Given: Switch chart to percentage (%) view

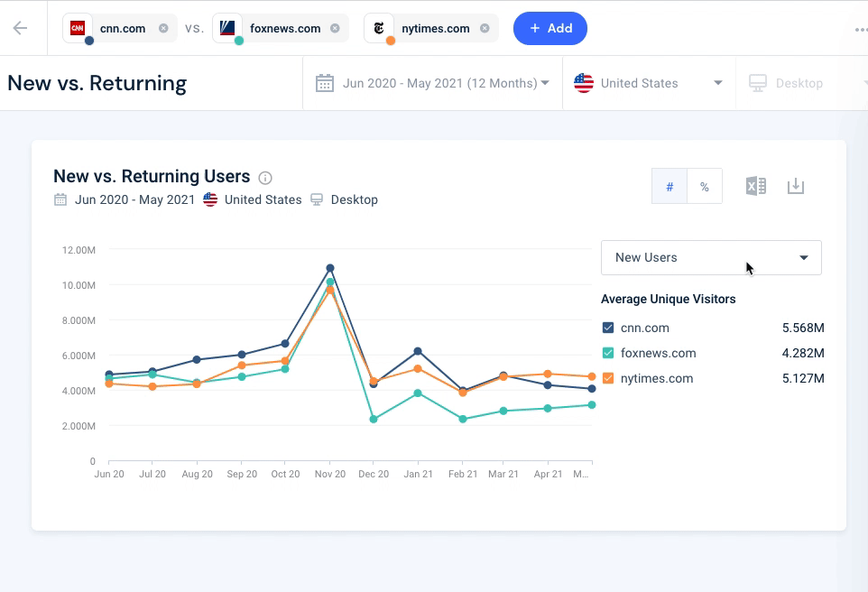Looking at the screenshot, I should pyautogui.click(x=705, y=187).
